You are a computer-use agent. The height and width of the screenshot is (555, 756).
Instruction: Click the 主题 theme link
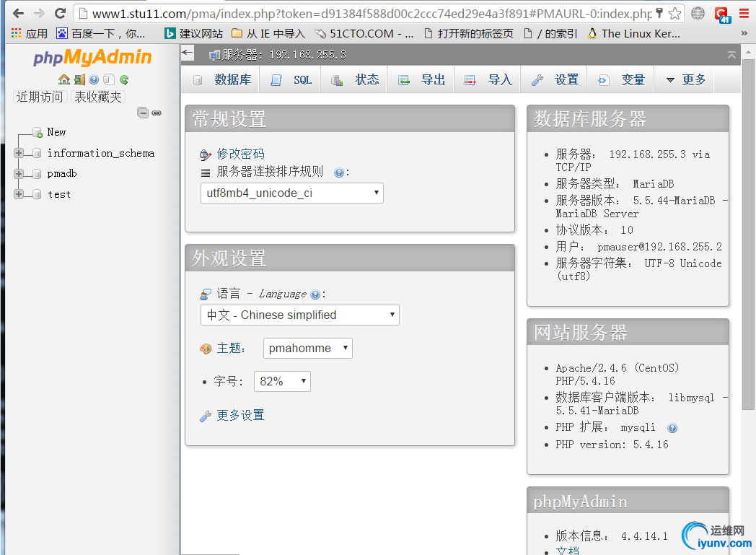228,349
